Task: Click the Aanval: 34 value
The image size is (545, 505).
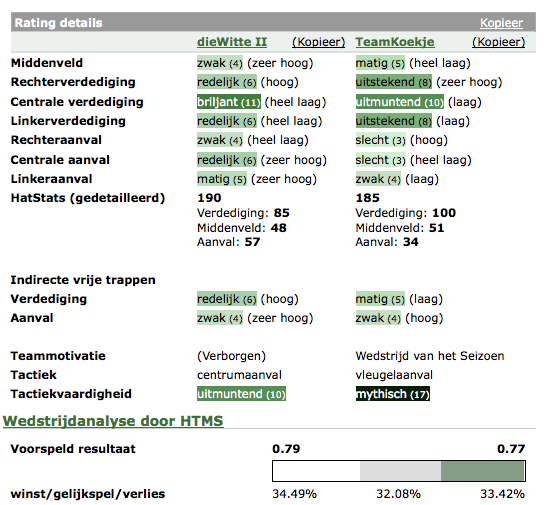Action: click(x=387, y=242)
